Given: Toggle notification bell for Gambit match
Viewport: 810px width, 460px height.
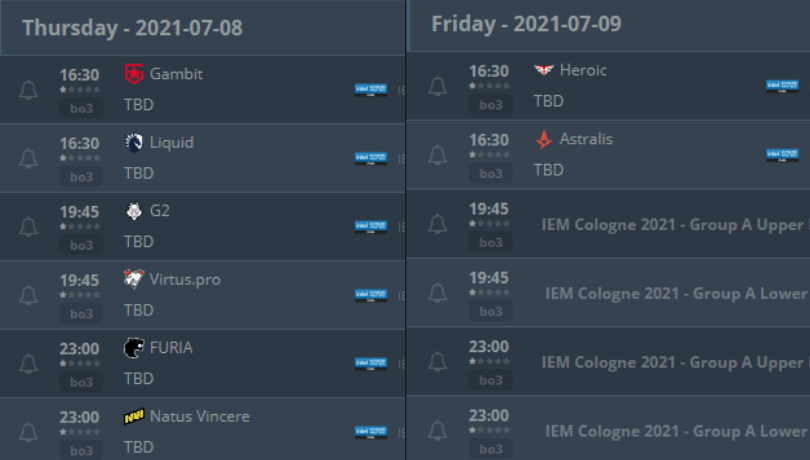Looking at the screenshot, I should pos(28,90).
